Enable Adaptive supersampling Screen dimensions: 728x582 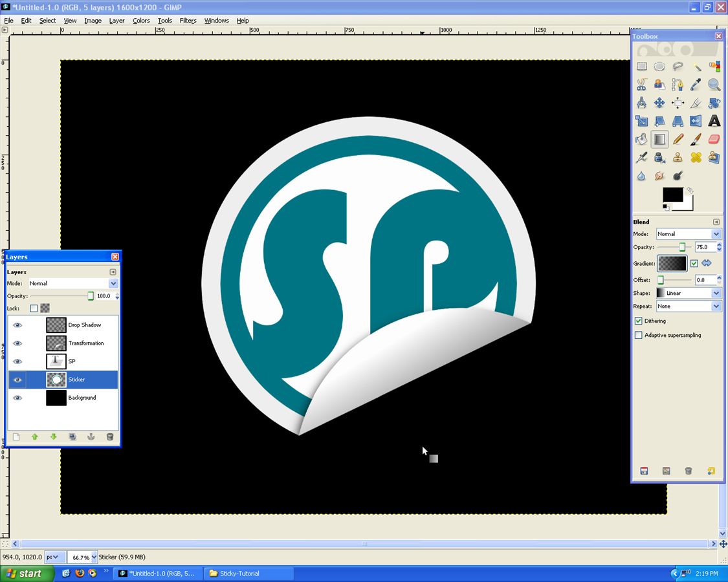click(639, 334)
